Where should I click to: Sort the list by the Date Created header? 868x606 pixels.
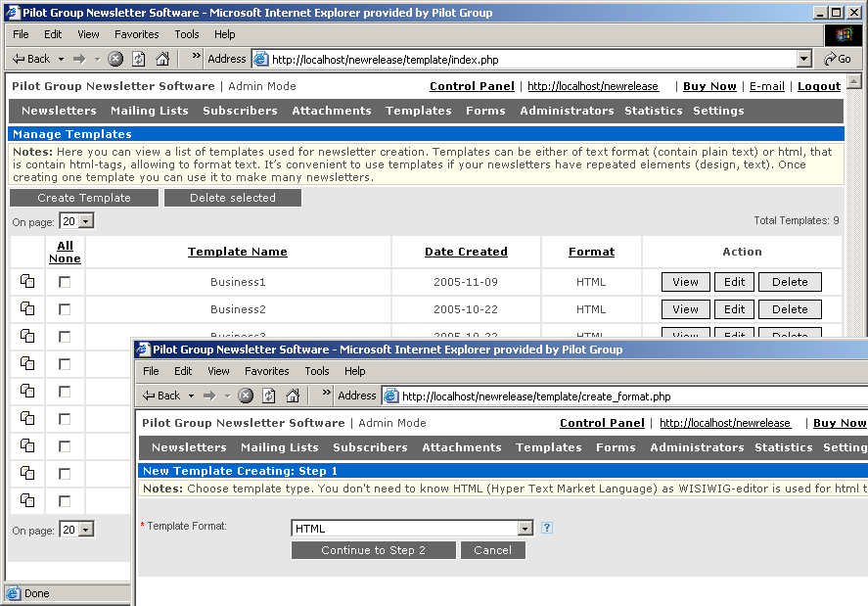466,252
